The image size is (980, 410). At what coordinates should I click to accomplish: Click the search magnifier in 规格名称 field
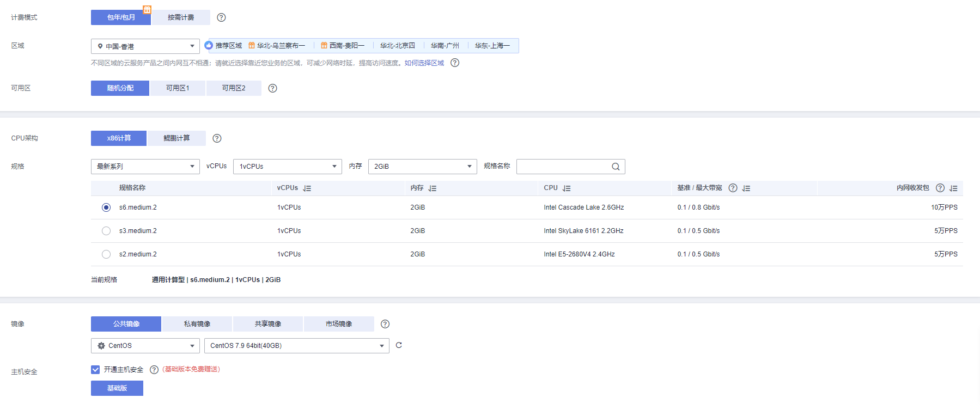[616, 167]
